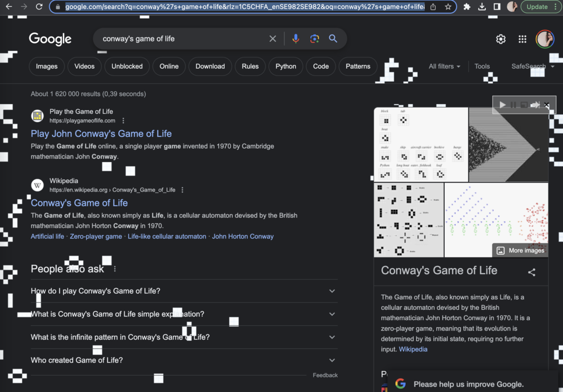The image size is (563, 392).
Task: Open the Google account avatar
Action: 544,39
